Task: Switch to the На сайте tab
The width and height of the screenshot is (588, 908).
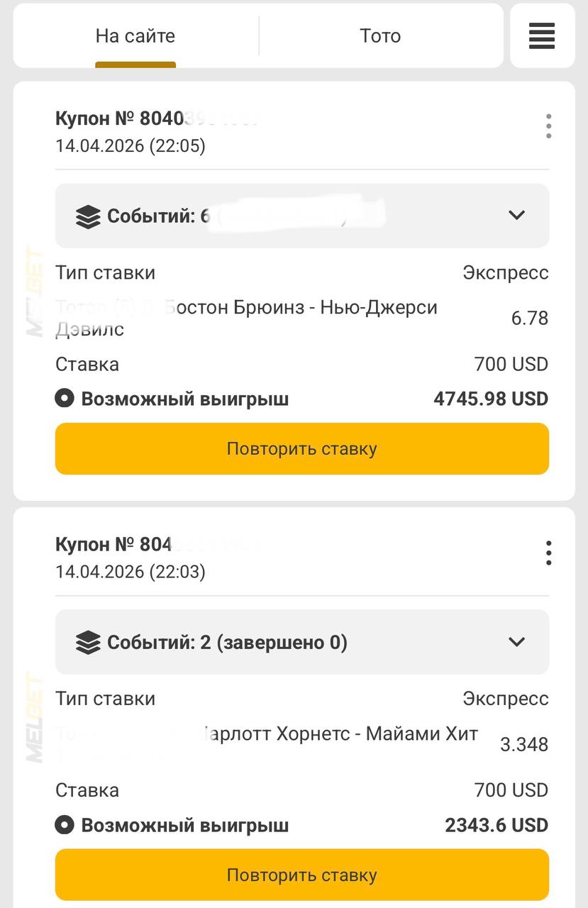Action: pos(135,36)
